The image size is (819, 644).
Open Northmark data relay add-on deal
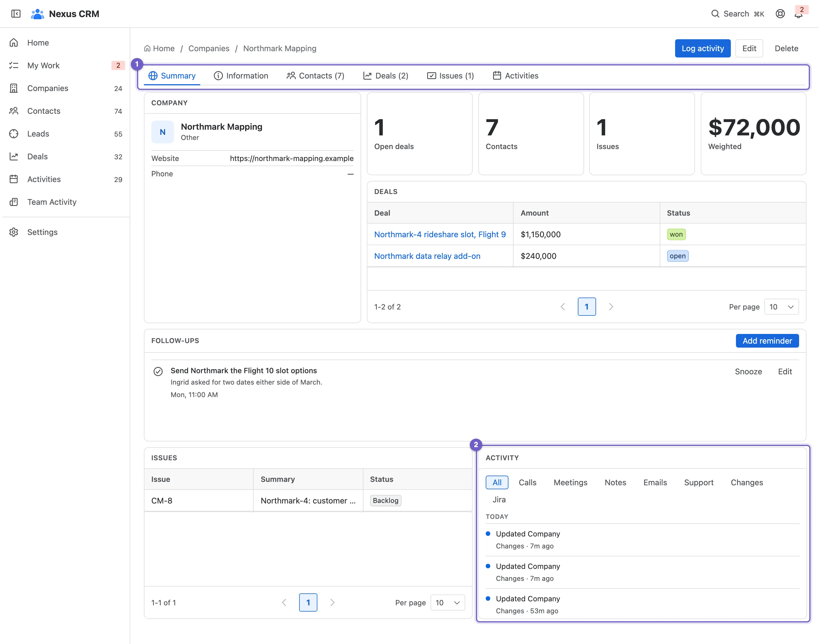pyautogui.click(x=427, y=256)
